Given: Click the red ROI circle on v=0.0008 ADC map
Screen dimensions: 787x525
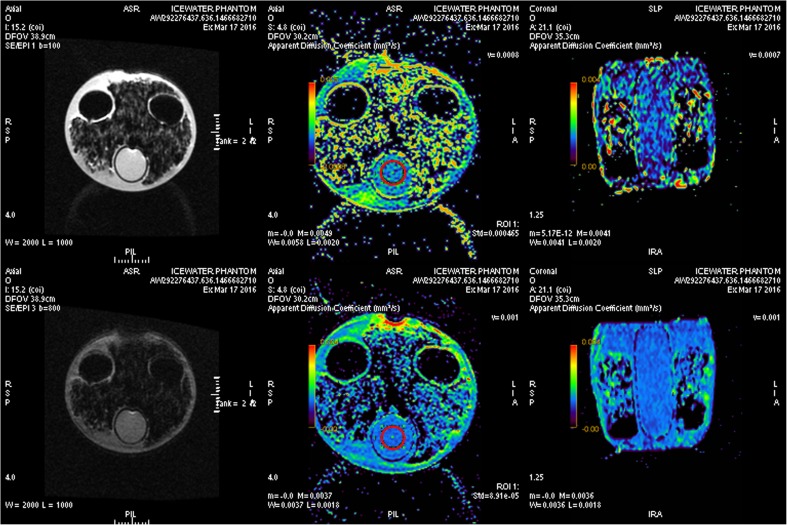Looking at the screenshot, I should [x=392, y=172].
